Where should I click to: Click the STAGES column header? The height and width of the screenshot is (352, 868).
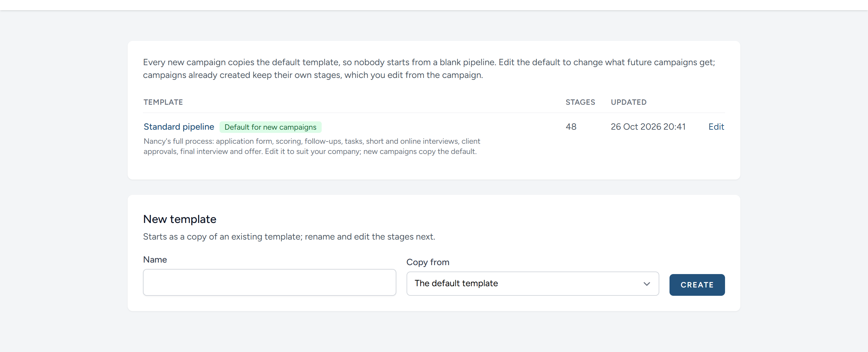[x=580, y=102]
